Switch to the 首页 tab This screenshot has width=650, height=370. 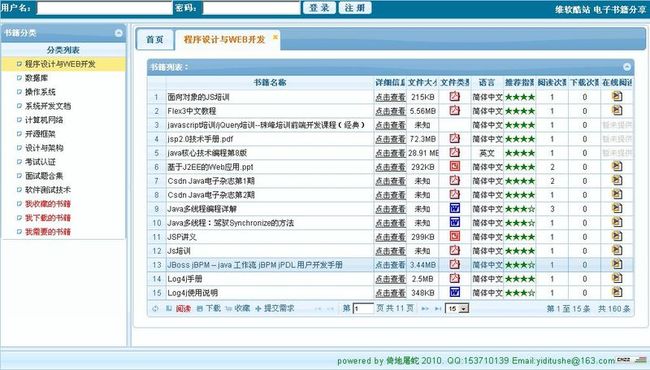[155, 40]
